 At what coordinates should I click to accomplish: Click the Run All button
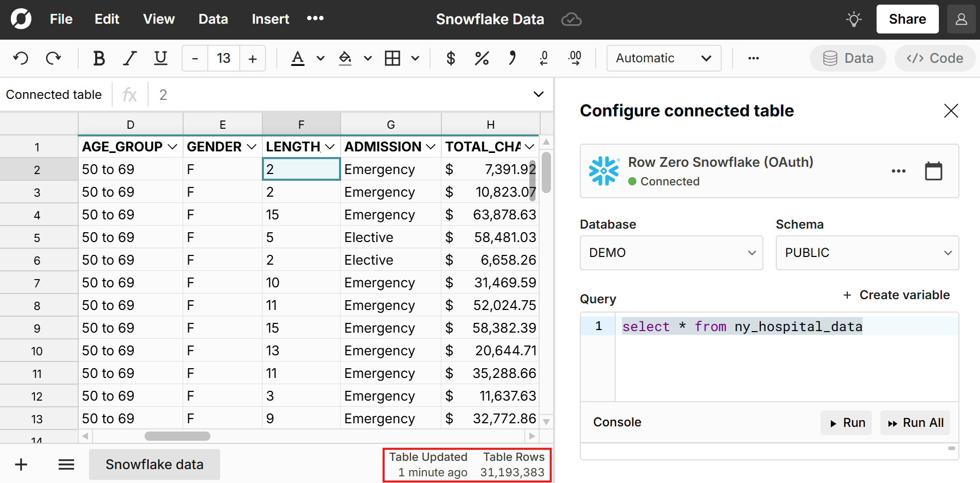tap(915, 422)
